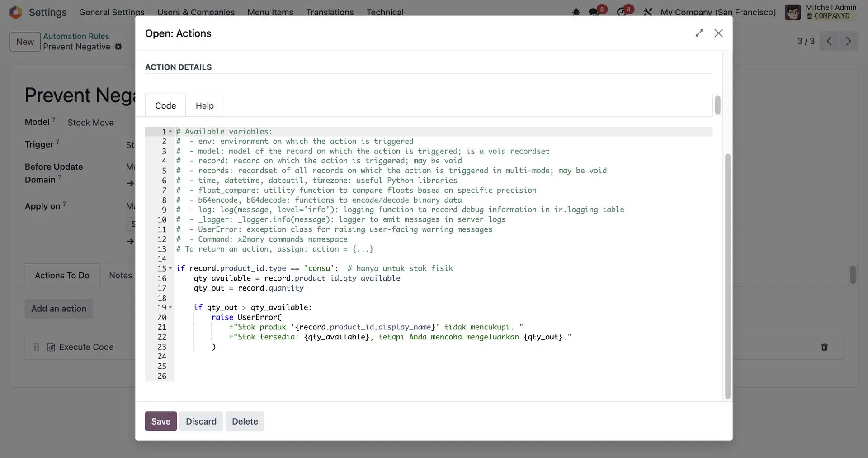868x458 pixels.
Task: Click the bug debug icon in navbar
Action: coord(576,12)
